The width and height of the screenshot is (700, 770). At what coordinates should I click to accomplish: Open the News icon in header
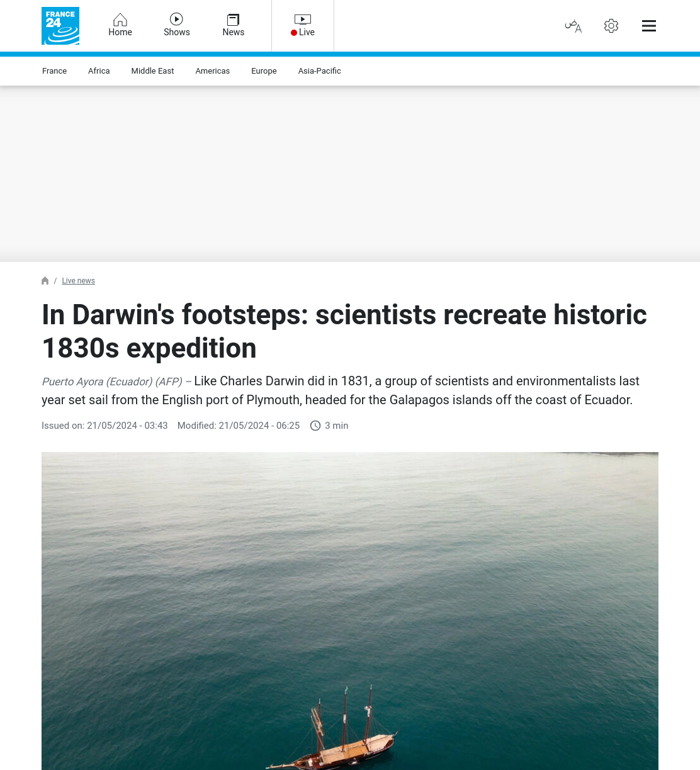(234, 20)
